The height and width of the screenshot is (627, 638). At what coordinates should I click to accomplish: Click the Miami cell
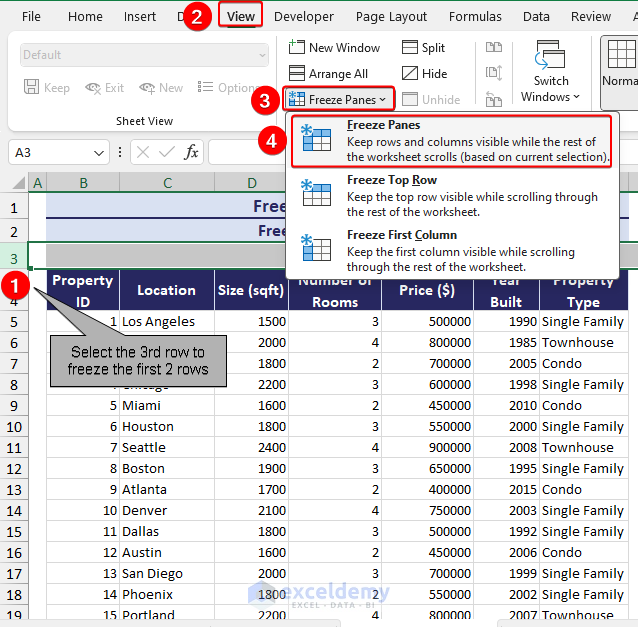tap(167, 405)
